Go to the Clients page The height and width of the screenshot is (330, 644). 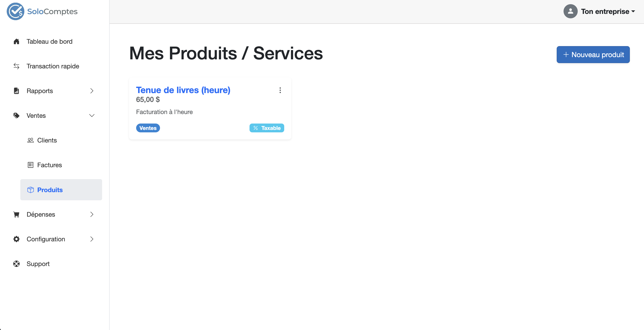[x=47, y=140]
